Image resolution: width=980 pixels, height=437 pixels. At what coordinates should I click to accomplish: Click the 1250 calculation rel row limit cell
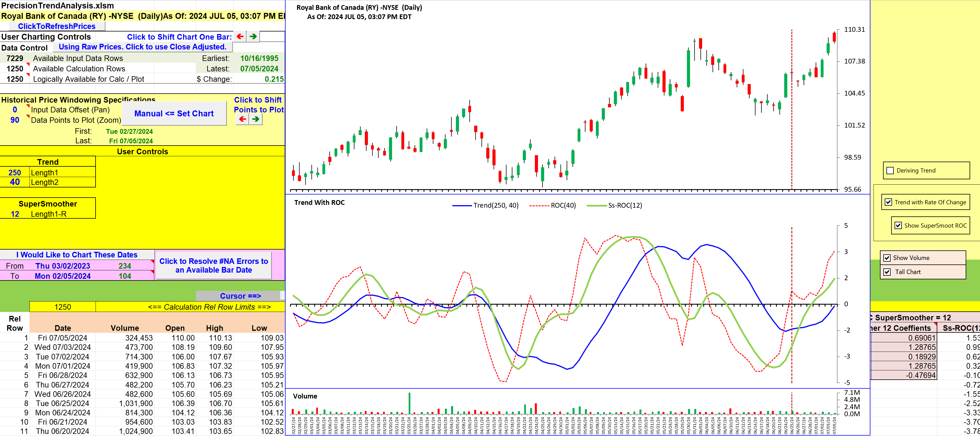click(x=63, y=307)
